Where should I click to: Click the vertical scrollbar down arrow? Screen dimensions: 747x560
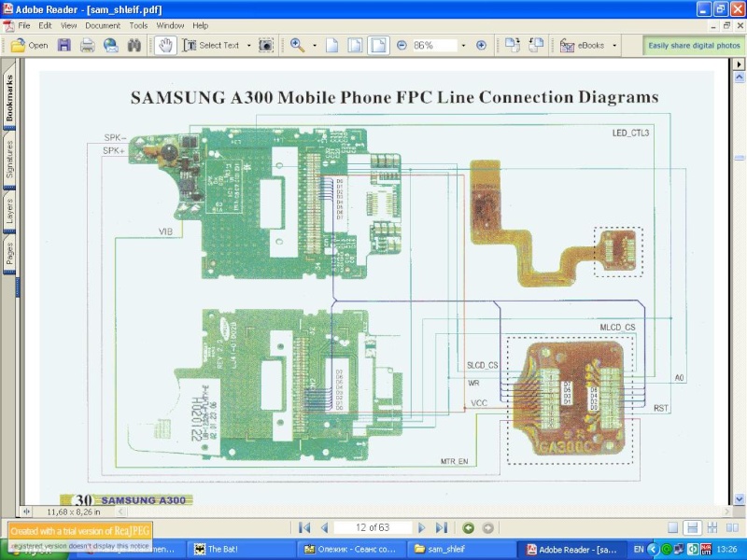click(x=740, y=499)
